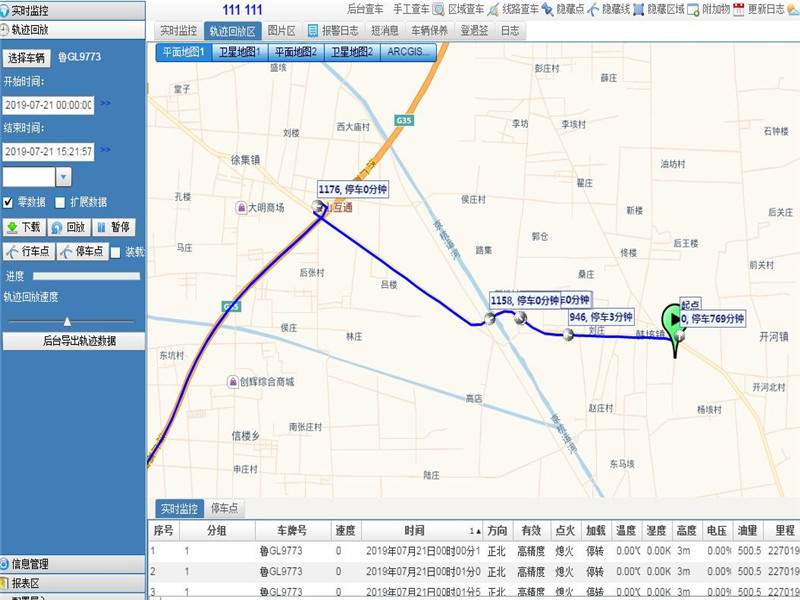Enable the 扩展数据 checkbox
The width and height of the screenshot is (800, 600).
60,202
